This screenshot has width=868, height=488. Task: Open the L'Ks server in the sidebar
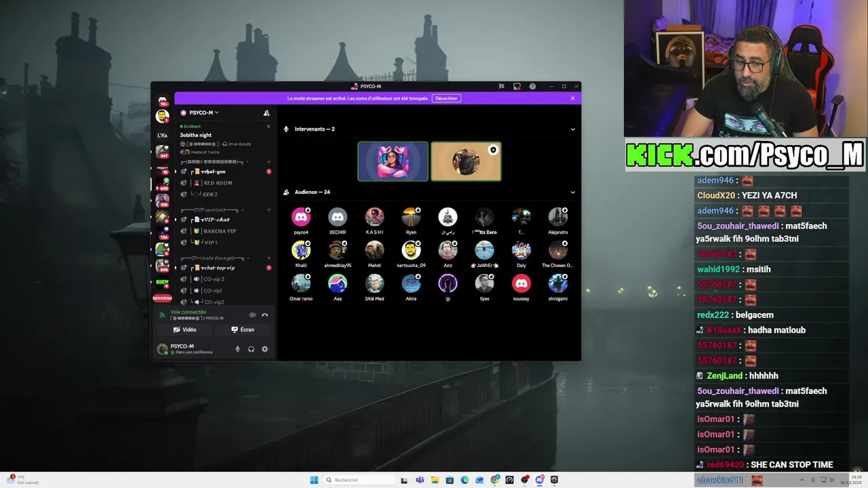click(162, 135)
